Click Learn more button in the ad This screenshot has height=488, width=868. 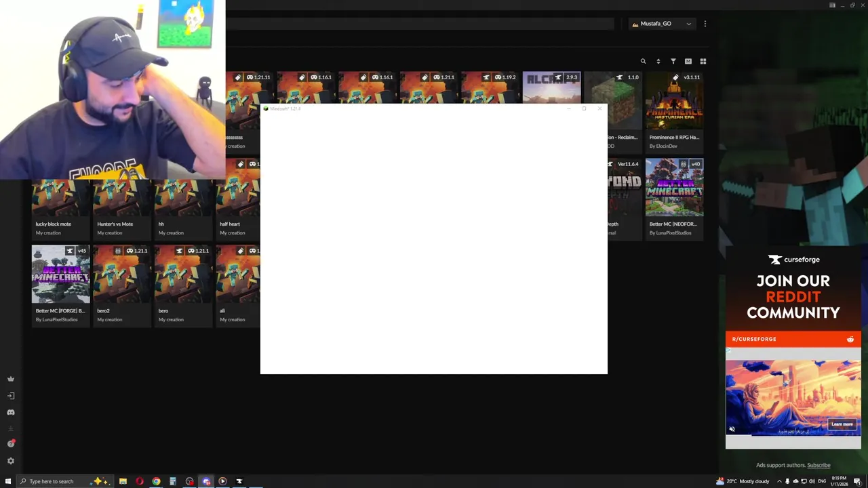pos(842,424)
